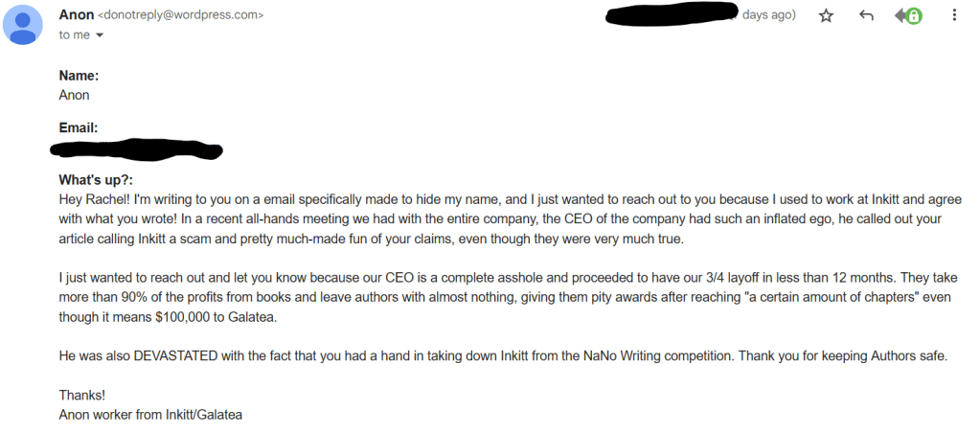Click the redacted address under Email
980x434 pixels.
click(x=136, y=149)
